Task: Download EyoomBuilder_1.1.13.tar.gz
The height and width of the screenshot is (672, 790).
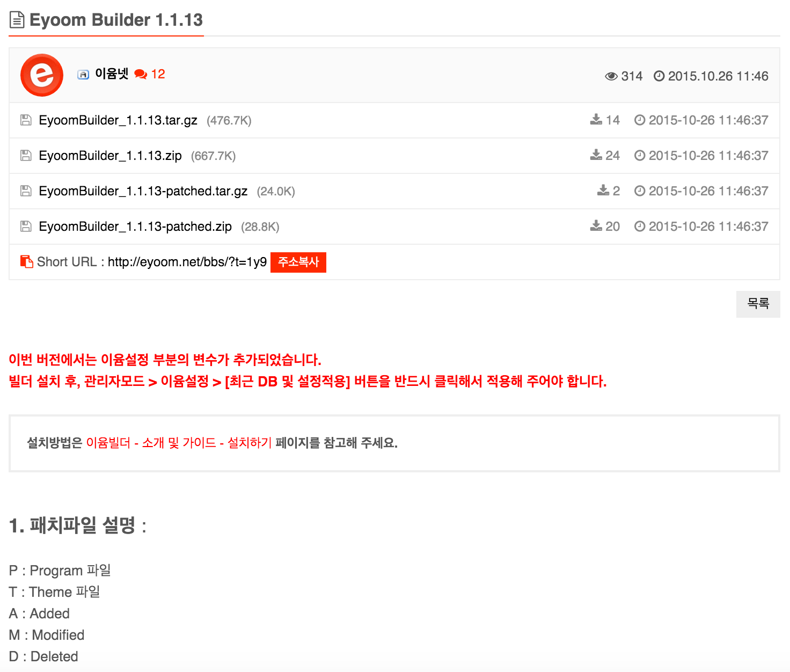Action: 118,120
